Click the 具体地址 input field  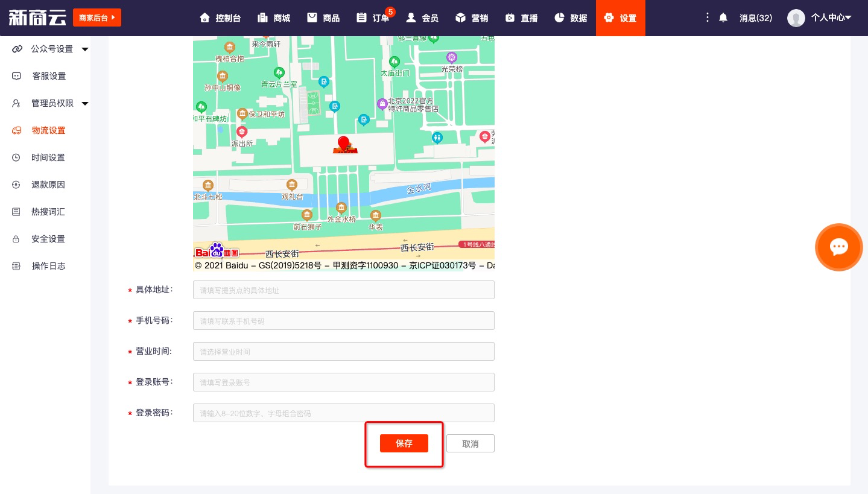point(344,290)
